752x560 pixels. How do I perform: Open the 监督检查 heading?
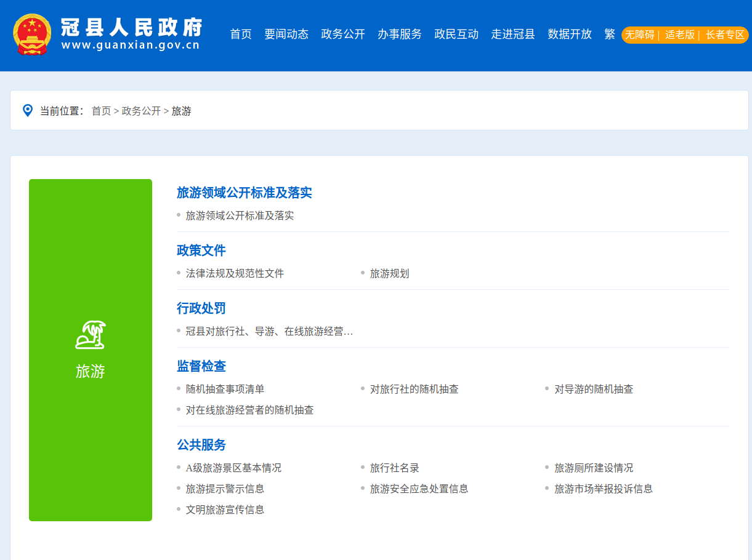tap(201, 366)
